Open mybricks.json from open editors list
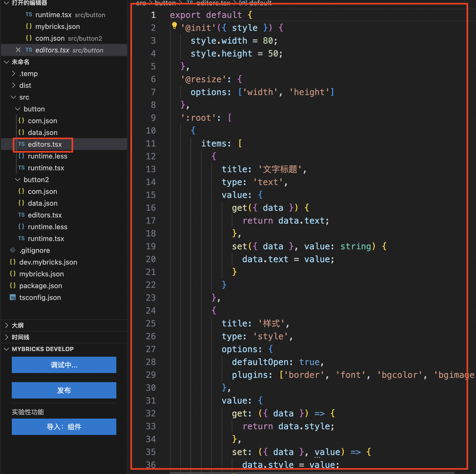The width and height of the screenshot is (476, 474). click(x=64, y=27)
